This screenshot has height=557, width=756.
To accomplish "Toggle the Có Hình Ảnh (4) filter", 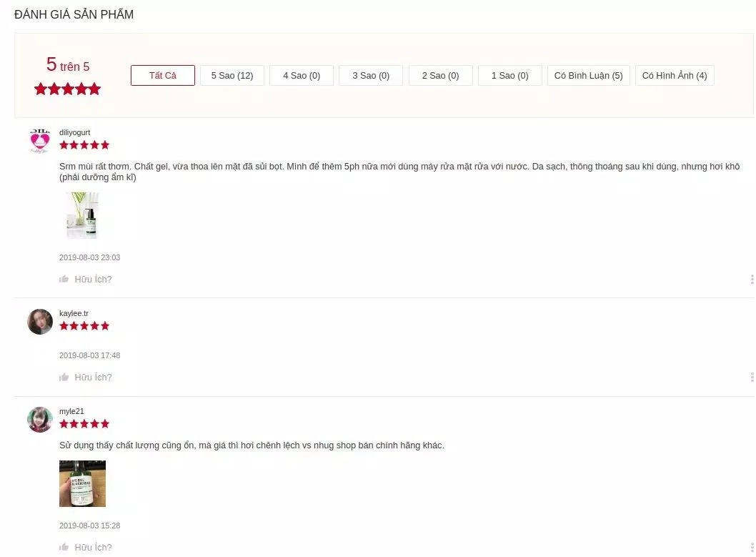I will click(674, 75).
